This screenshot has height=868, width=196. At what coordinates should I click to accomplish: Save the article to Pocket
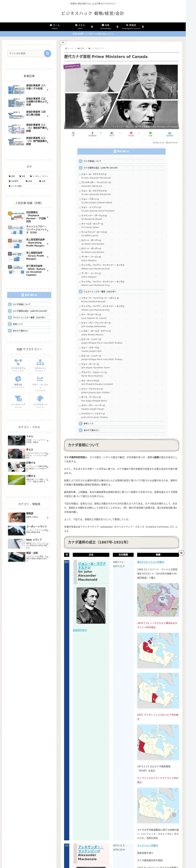pos(131,134)
